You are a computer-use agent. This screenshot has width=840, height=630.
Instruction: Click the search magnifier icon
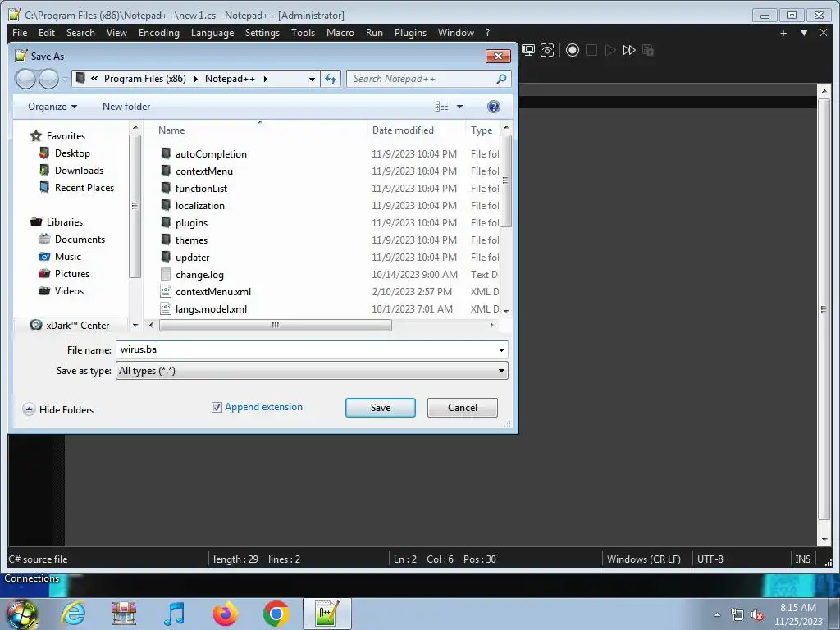[501, 79]
